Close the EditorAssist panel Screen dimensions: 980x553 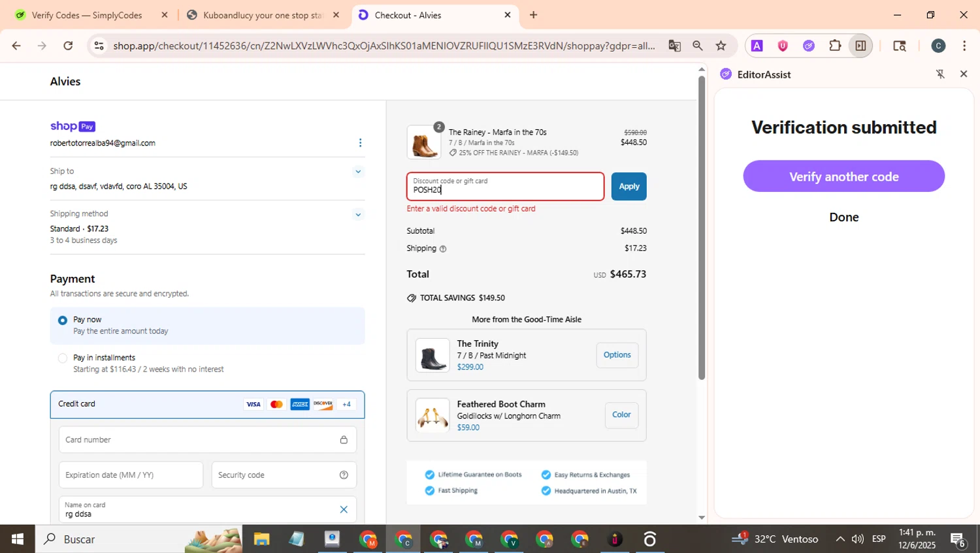click(x=963, y=74)
